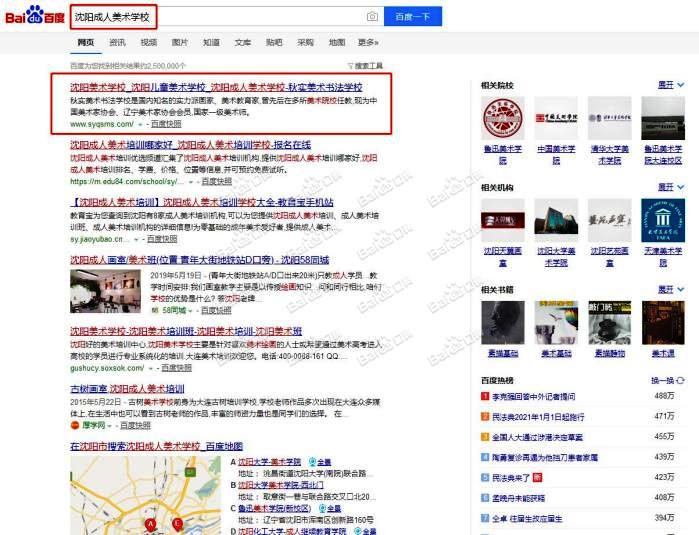699x535 pixels.
Task: Click map marker E on the map
Action: (177, 524)
